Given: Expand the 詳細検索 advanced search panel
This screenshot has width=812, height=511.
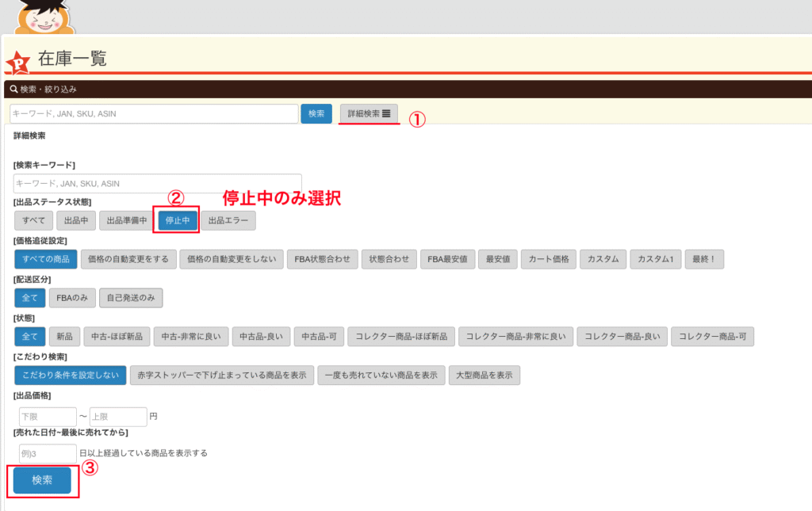Looking at the screenshot, I should (x=369, y=114).
